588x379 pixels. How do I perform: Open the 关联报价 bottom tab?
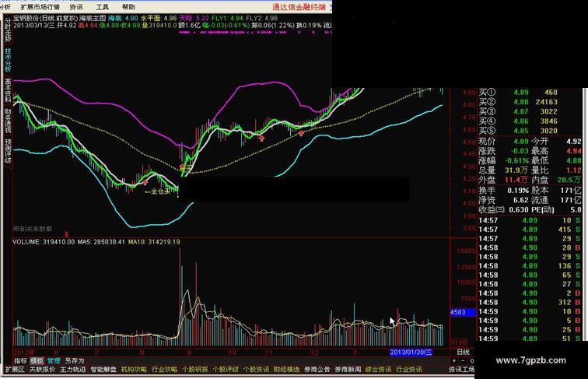click(42, 370)
